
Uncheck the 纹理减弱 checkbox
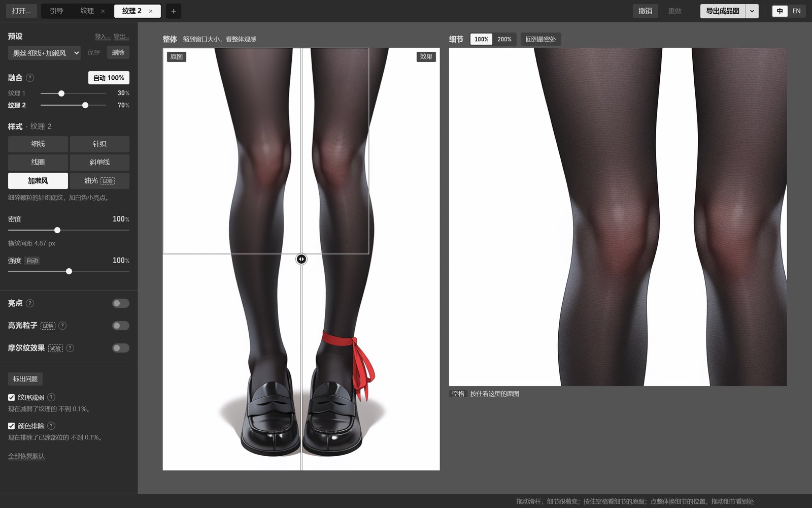click(11, 397)
